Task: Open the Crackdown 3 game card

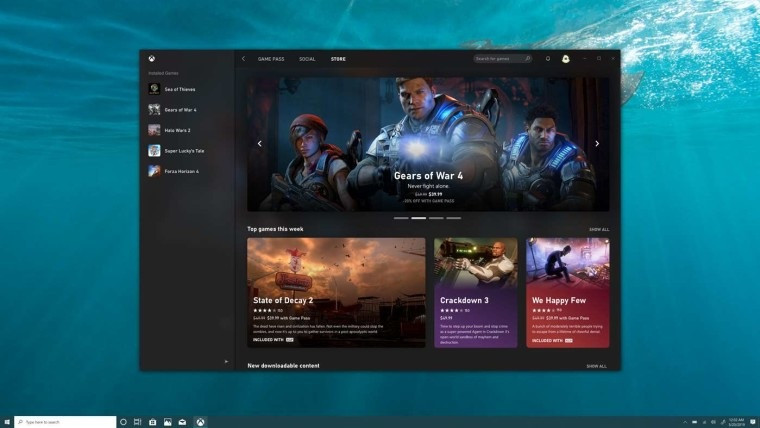Action: (475, 293)
